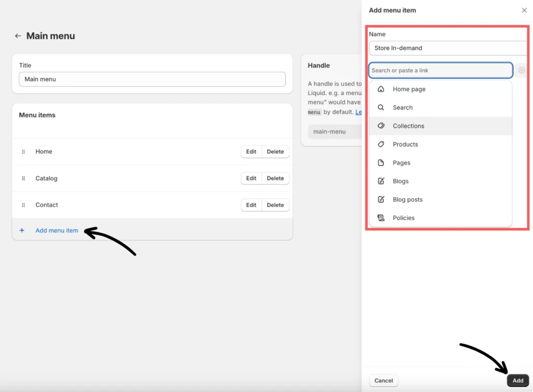Pick Blog posts from link options
Screen dimensions: 533x392
click(407, 200)
